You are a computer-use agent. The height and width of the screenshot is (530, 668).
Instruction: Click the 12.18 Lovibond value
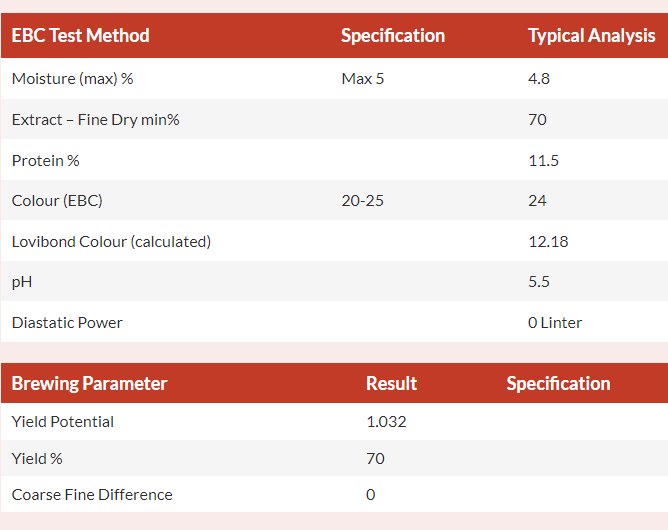548,242
